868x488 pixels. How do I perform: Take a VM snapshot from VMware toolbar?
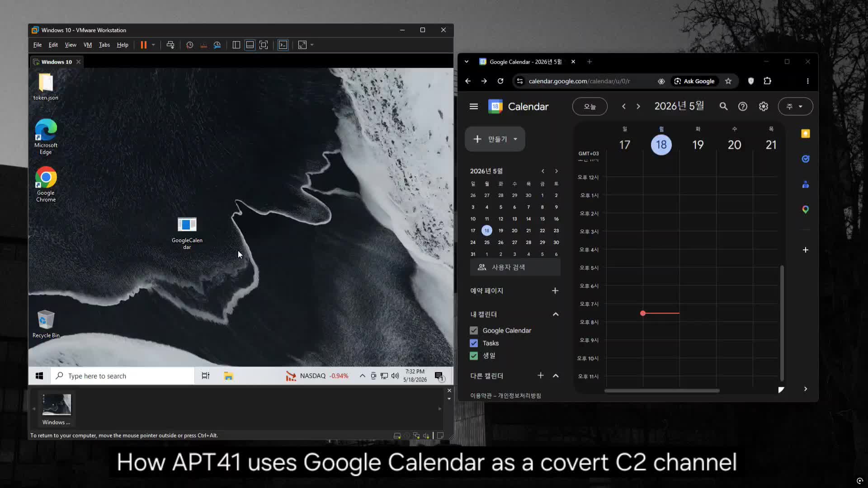[190, 45]
